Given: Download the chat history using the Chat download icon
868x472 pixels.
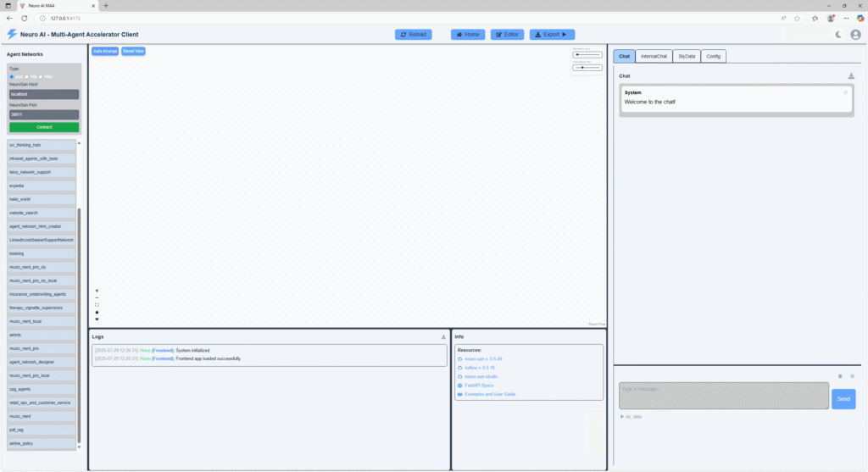Looking at the screenshot, I should tap(851, 76).
